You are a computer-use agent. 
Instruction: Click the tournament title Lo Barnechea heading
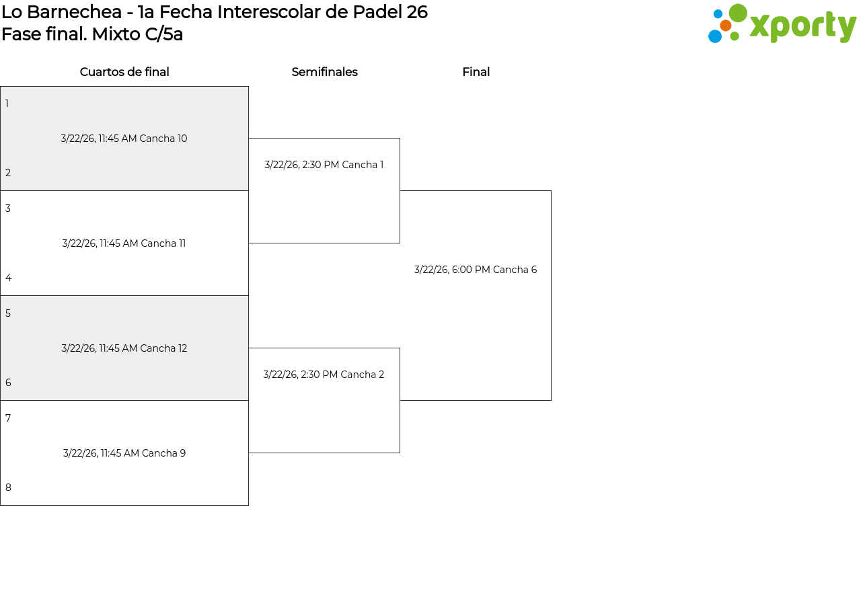[215, 12]
